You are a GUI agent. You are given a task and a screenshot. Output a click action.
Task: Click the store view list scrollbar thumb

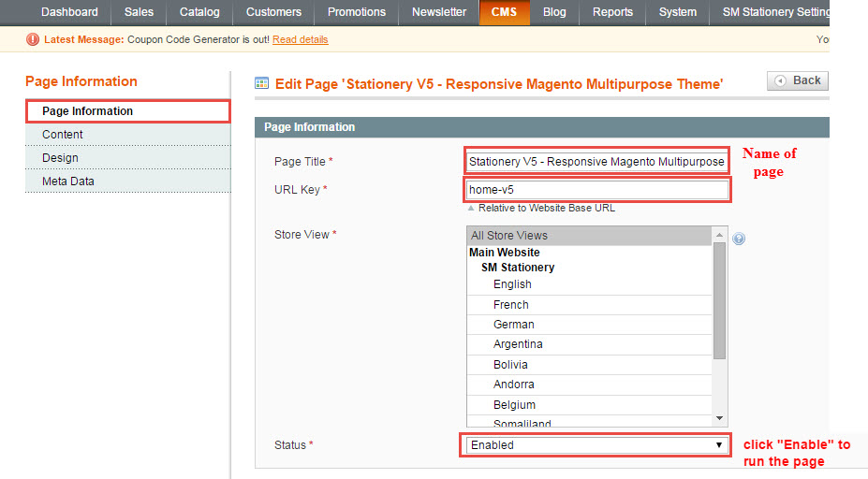pos(719,301)
